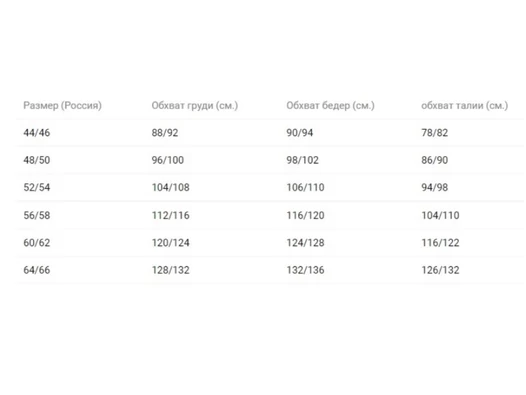Click the Размер (Россия) column header

[62, 105]
